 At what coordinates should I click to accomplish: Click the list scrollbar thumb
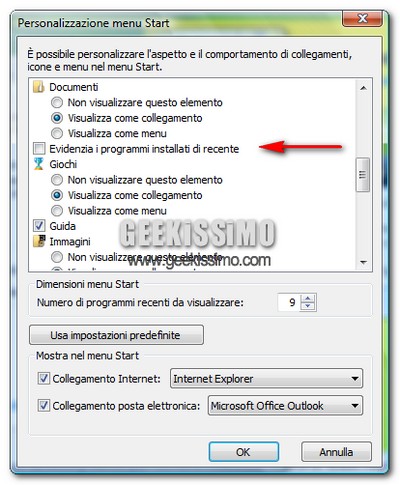click(363, 175)
